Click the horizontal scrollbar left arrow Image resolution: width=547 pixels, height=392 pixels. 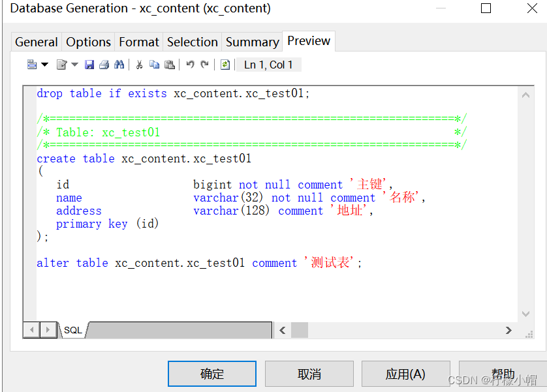coord(283,330)
